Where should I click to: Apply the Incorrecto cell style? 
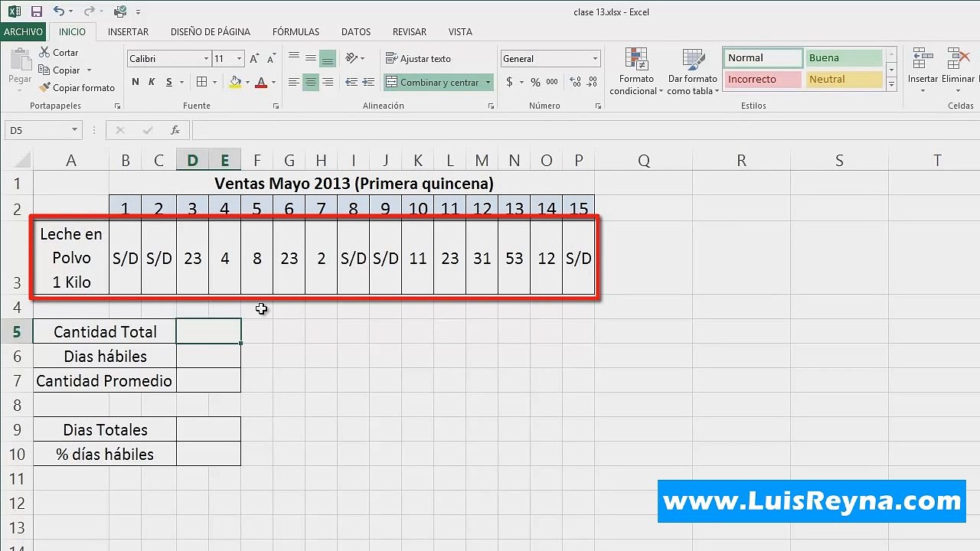click(763, 80)
